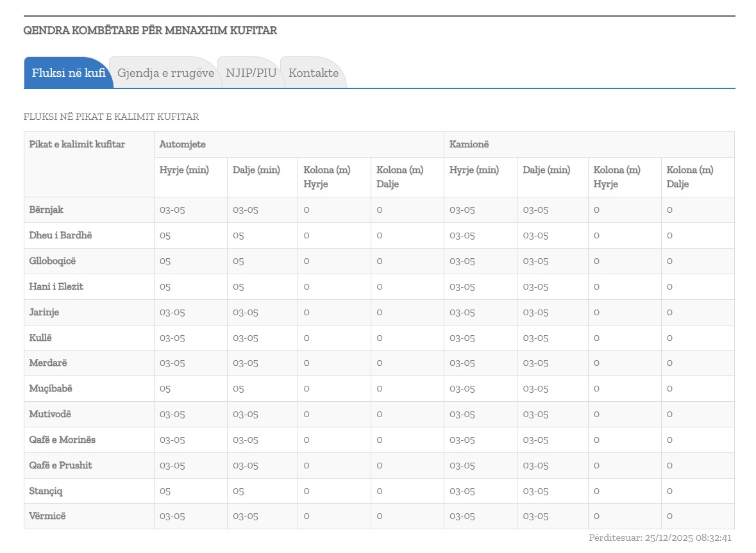Select the Bërnjak row label
756x553 pixels.
(46, 210)
